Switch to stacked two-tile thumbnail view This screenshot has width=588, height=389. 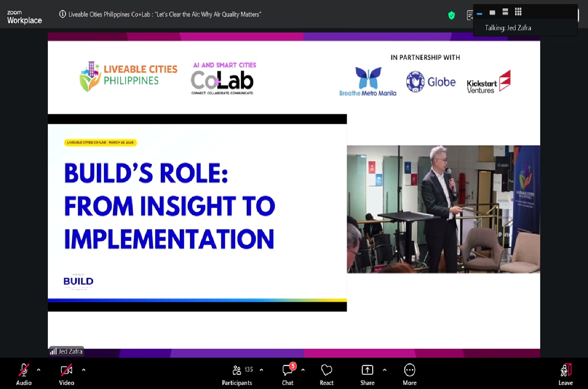tap(505, 12)
